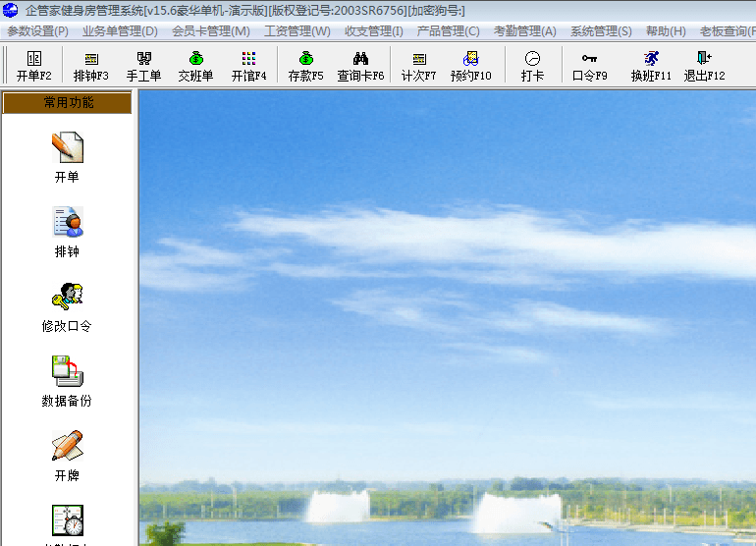Launch 数据备份 from the sidebar
Screen dimensions: 756x546
(x=67, y=380)
